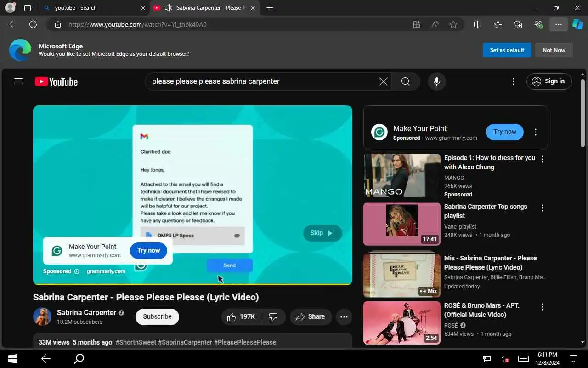The height and width of the screenshot is (368, 588).
Task: Open options for ROSÉ APT. video
Action: click(x=543, y=307)
